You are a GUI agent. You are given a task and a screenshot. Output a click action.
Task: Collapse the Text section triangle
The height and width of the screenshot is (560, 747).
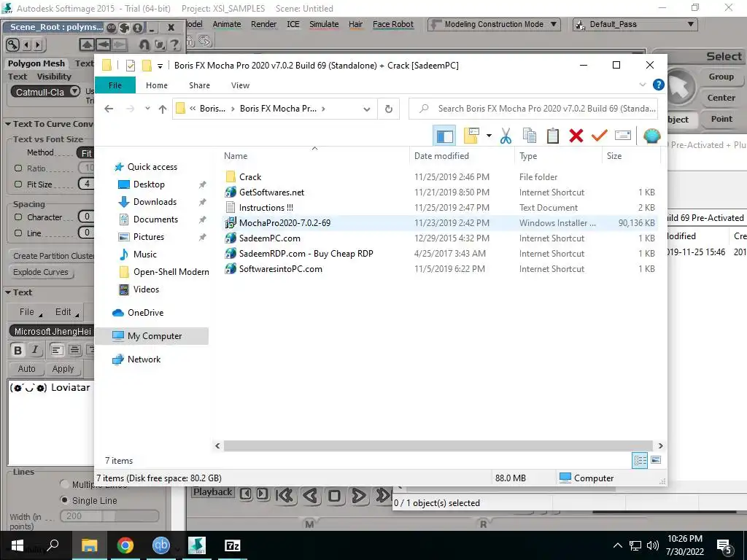[8, 293]
